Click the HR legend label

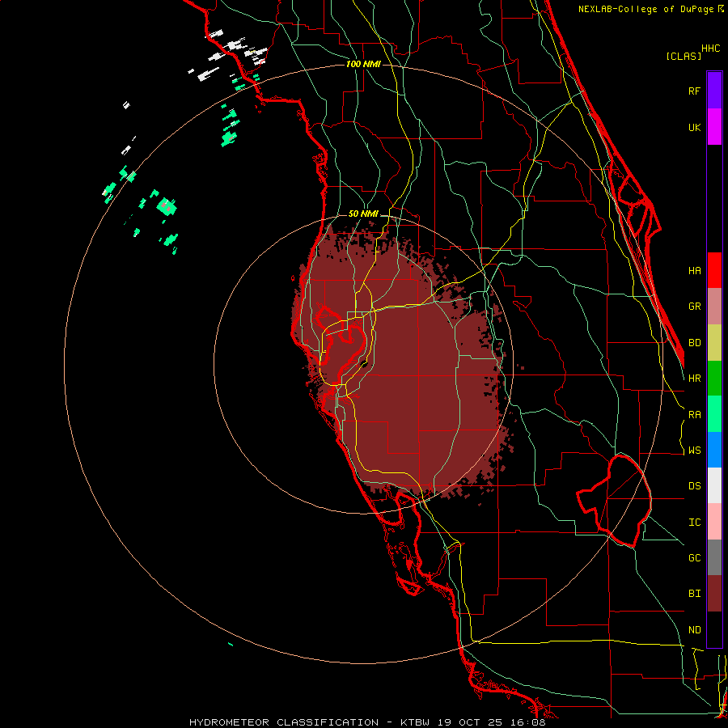point(694,379)
